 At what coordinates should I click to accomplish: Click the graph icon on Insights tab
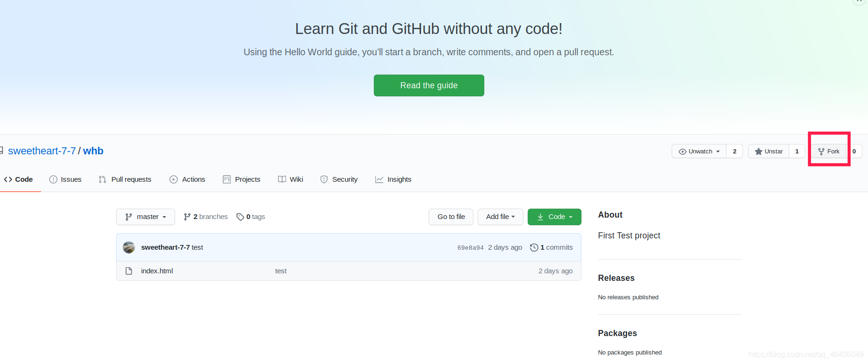379,179
